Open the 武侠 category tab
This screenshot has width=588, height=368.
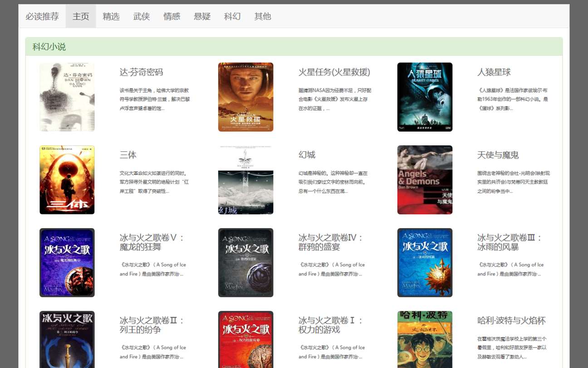(142, 16)
